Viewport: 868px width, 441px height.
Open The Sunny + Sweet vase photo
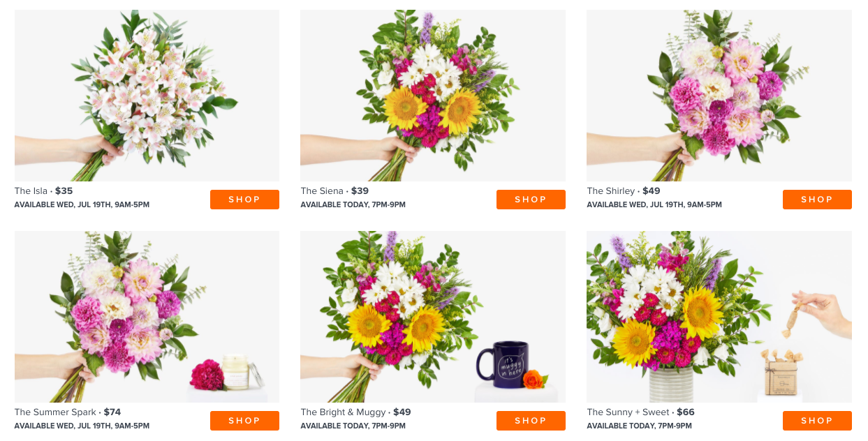719,317
